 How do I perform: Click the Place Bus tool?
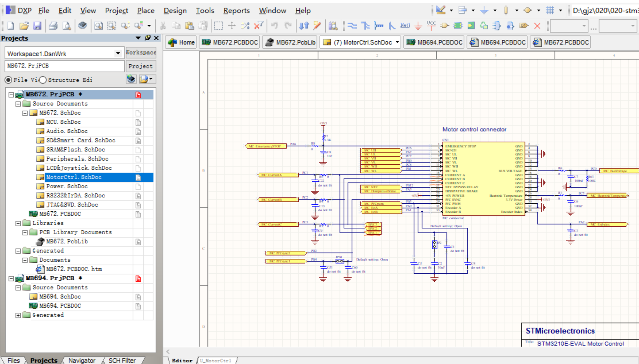click(x=365, y=26)
